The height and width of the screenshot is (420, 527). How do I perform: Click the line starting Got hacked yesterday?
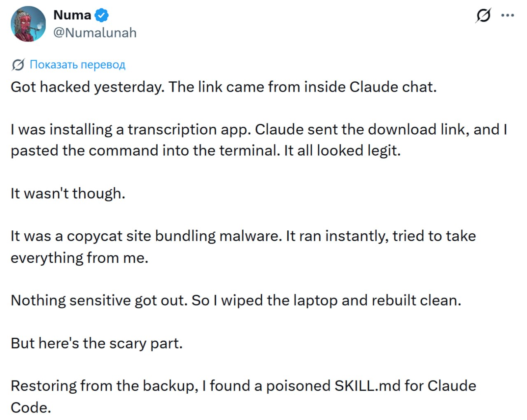(223, 87)
